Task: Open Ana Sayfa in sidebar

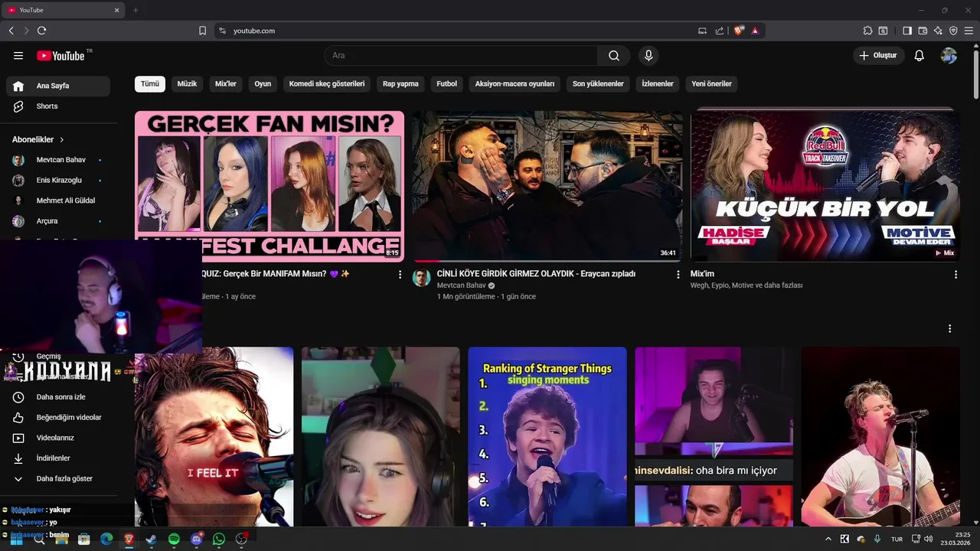Action: point(58,86)
